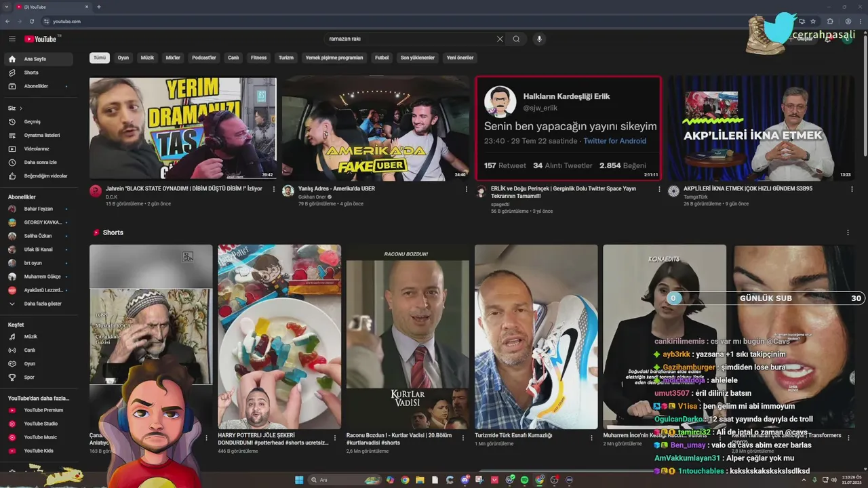Play the Raconu Bozdun Kurtlar Vadisi short
Screen dimensions: 868x488
click(x=408, y=337)
